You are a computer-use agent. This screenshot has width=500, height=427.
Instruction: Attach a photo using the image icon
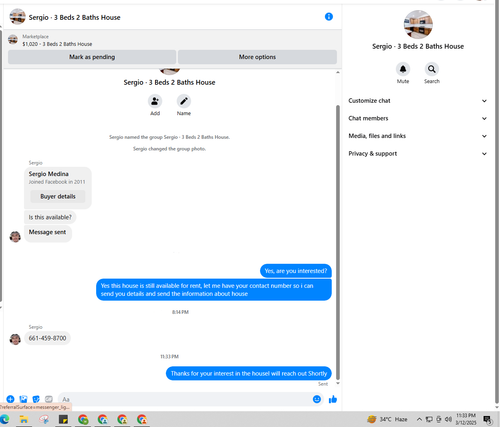coord(23,399)
